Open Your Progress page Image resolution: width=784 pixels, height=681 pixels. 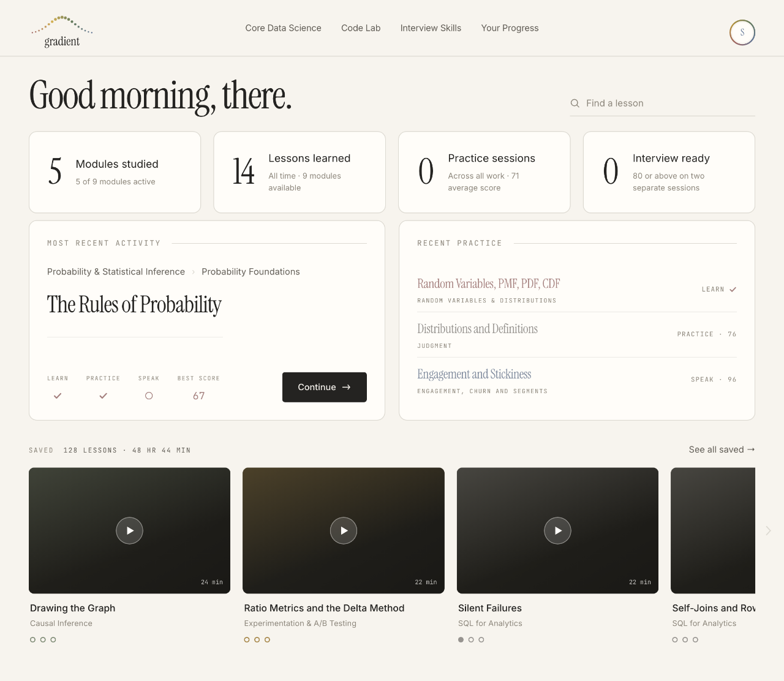(x=510, y=28)
